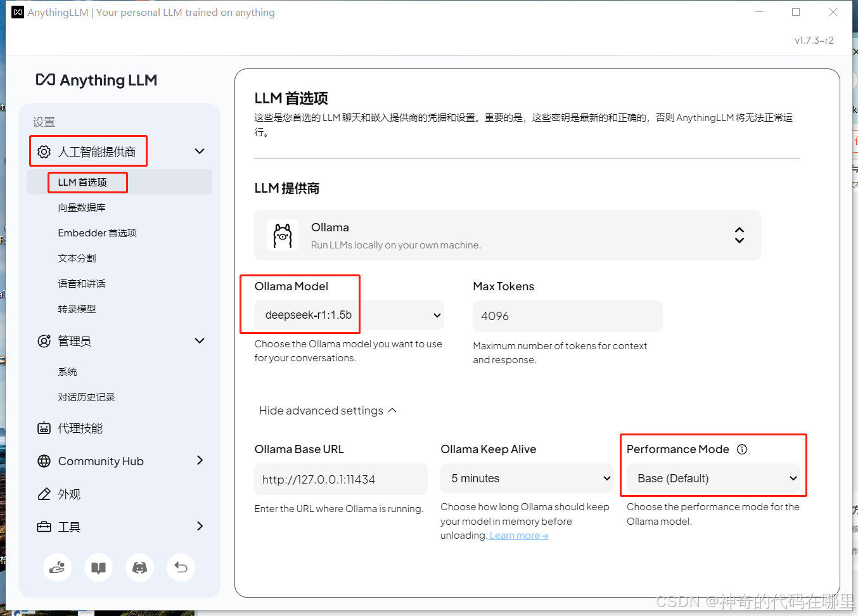Maximize the AnythingLLM window
Screen dimensions: 858x616
pyautogui.click(x=796, y=12)
